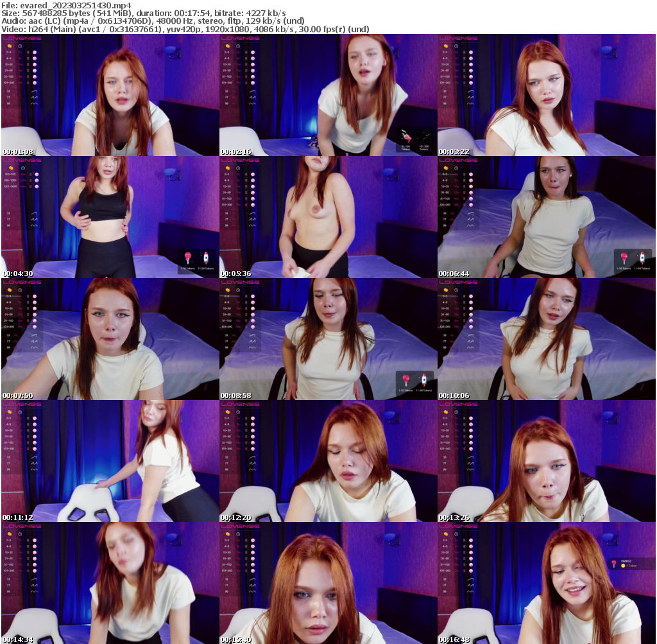Click the Lovense logo in the top-left overlay
The height and width of the screenshot is (644, 657).
pos(21,38)
